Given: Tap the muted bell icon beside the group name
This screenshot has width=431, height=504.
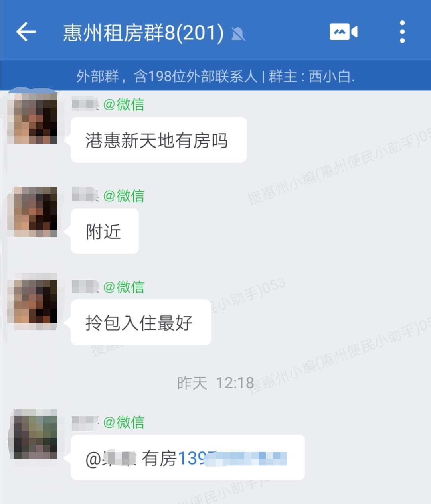Looking at the screenshot, I should tap(238, 34).
